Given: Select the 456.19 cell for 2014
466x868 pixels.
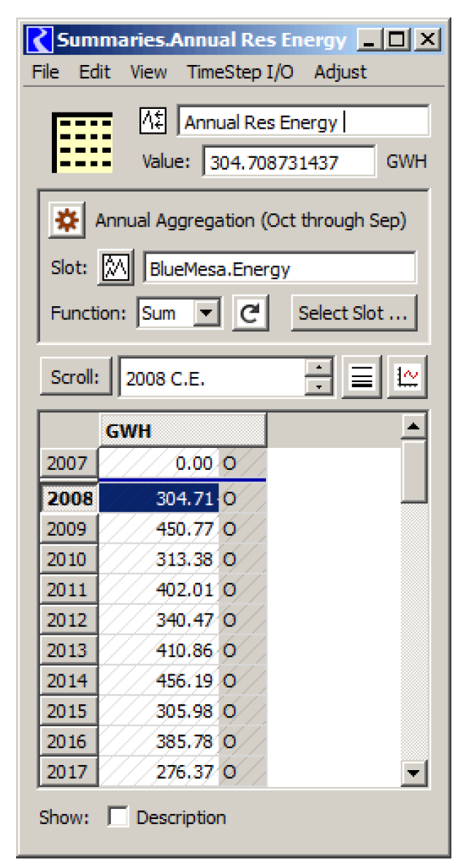Looking at the screenshot, I should [158, 680].
